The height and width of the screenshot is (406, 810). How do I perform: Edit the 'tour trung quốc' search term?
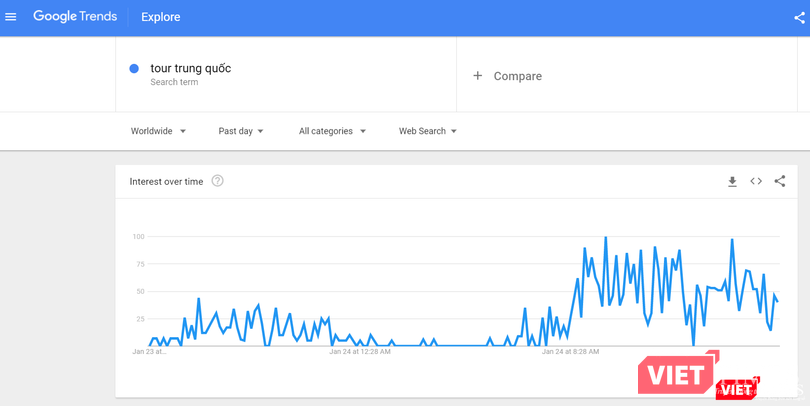[190, 69]
